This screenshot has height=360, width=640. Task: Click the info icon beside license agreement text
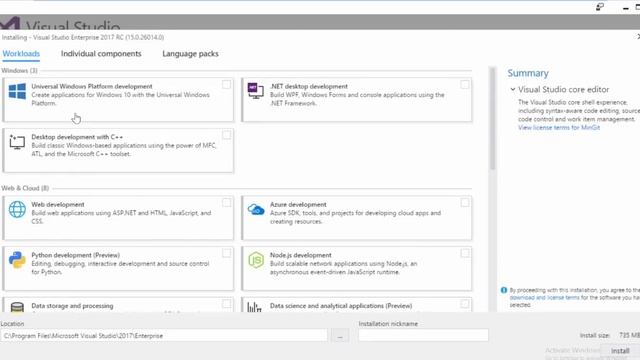504,290
